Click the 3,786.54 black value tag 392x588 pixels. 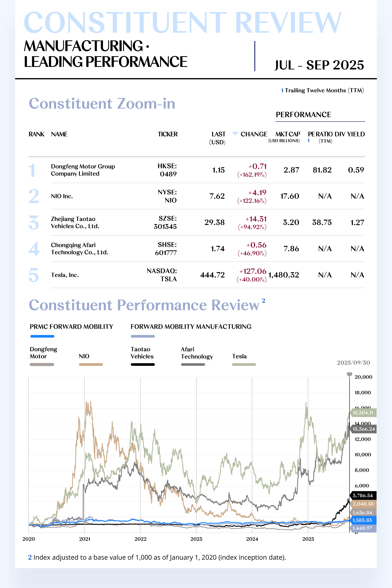(x=363, y=495)
